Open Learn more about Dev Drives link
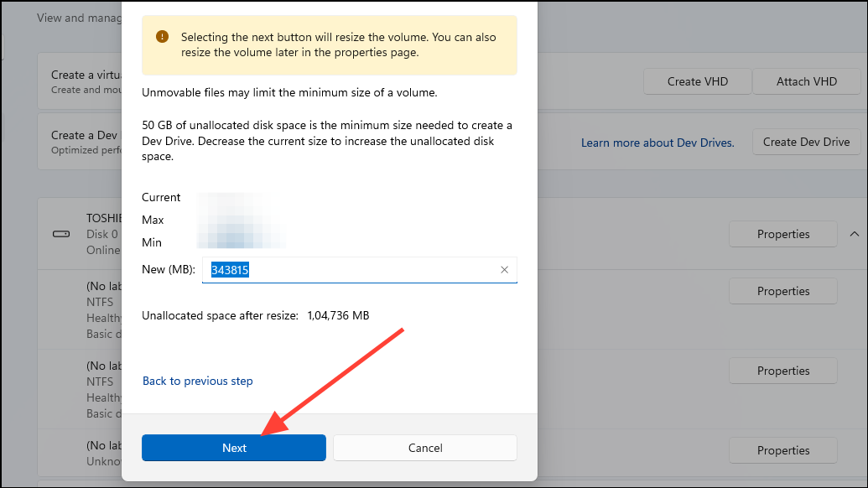868x488 pixels. pos(657,142)
